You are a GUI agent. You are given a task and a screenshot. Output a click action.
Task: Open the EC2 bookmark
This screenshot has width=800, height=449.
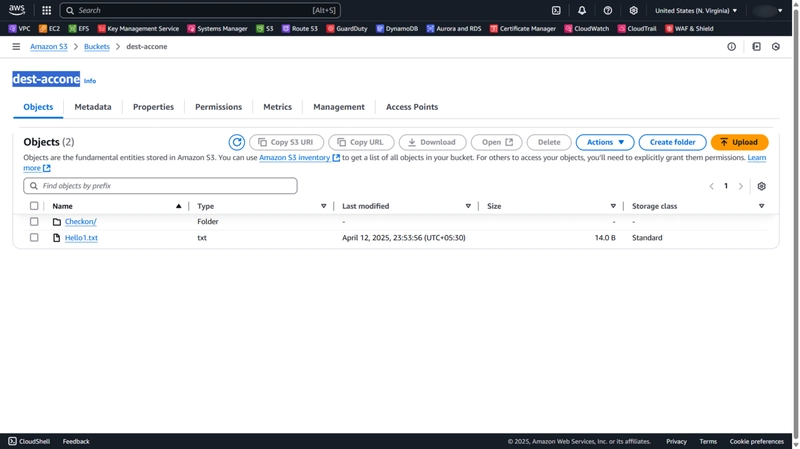[49, 29]
